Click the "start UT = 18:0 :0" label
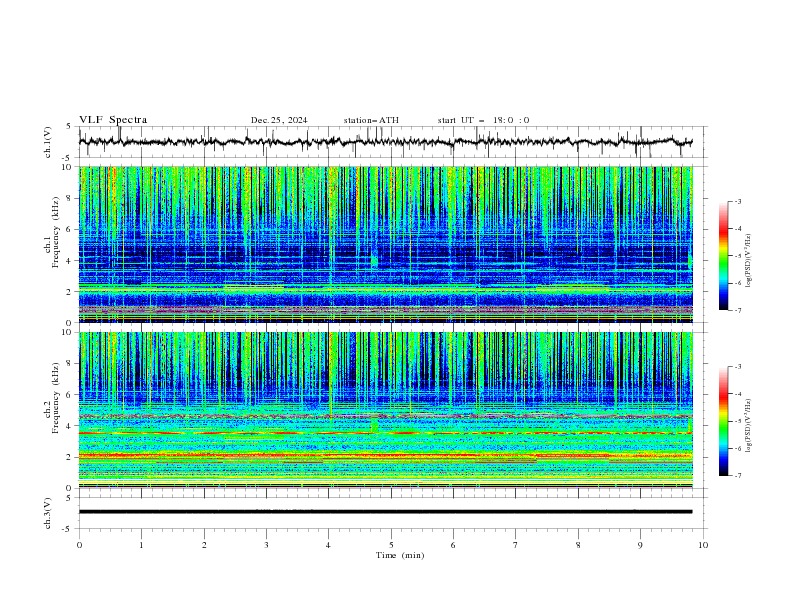This screenshot has width=792, height=612. [483, 120]
